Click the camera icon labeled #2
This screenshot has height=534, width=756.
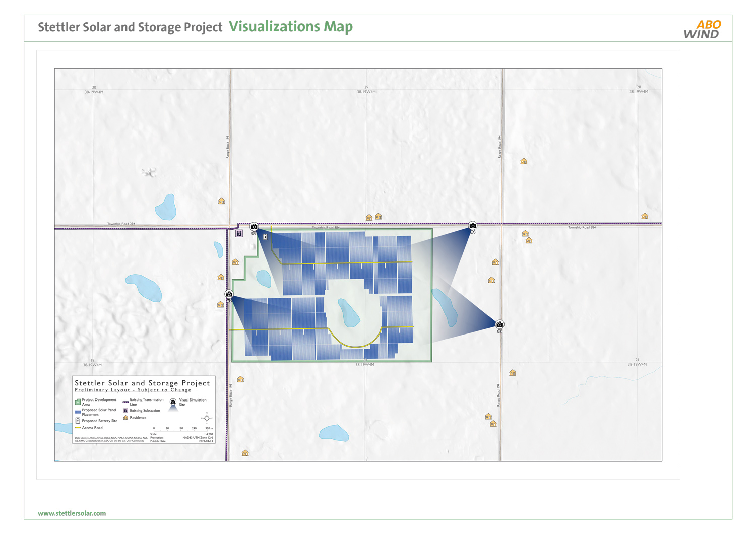tap(229, 294)
